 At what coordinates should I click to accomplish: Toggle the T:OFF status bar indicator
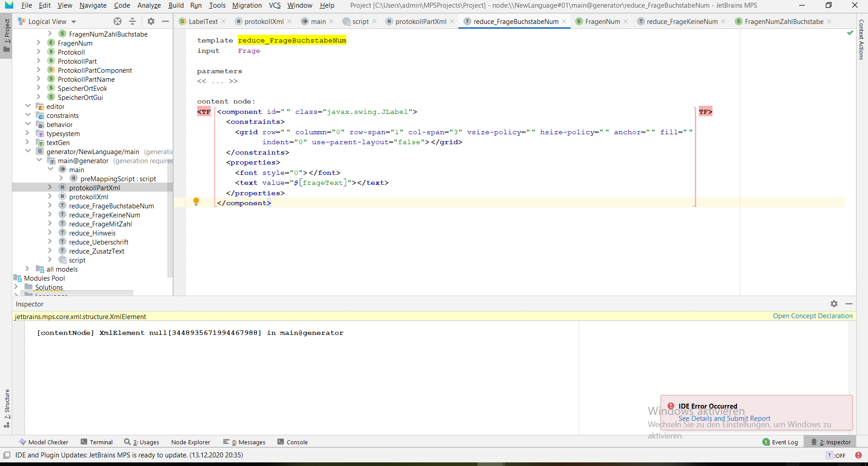tap(835, 455)
